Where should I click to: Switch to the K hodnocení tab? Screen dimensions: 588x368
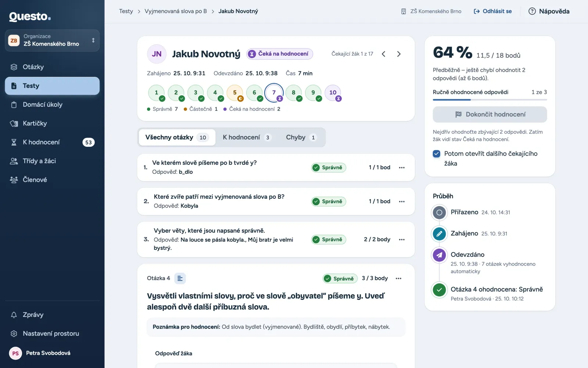(247, 137)
